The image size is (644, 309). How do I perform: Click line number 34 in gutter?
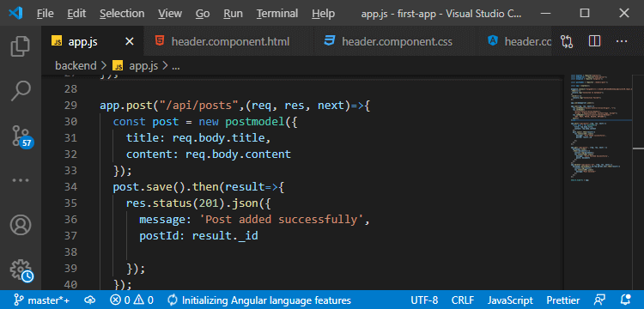click(70, 187)
